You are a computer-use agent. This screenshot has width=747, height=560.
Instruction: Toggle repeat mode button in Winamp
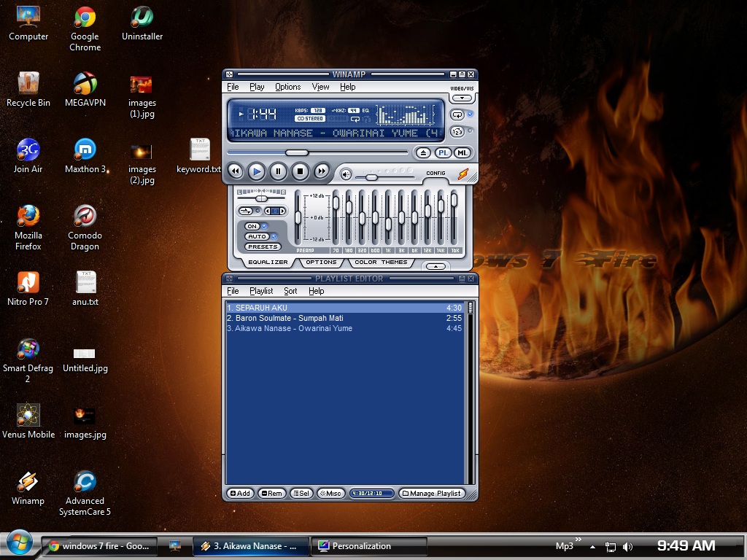point(457,114)
